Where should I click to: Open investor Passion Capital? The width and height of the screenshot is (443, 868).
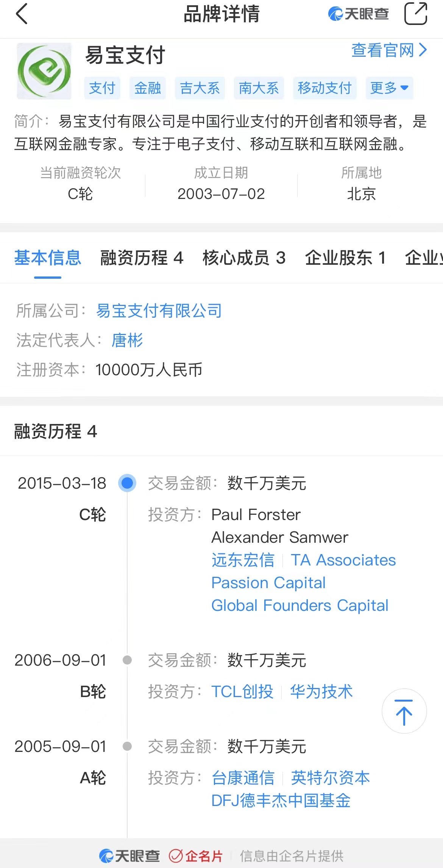268,583
